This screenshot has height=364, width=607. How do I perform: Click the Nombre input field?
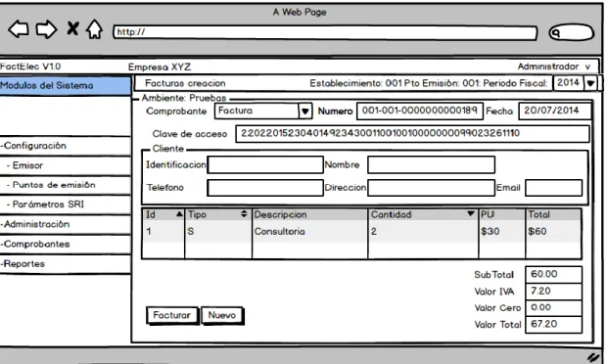tap(431, 164)
